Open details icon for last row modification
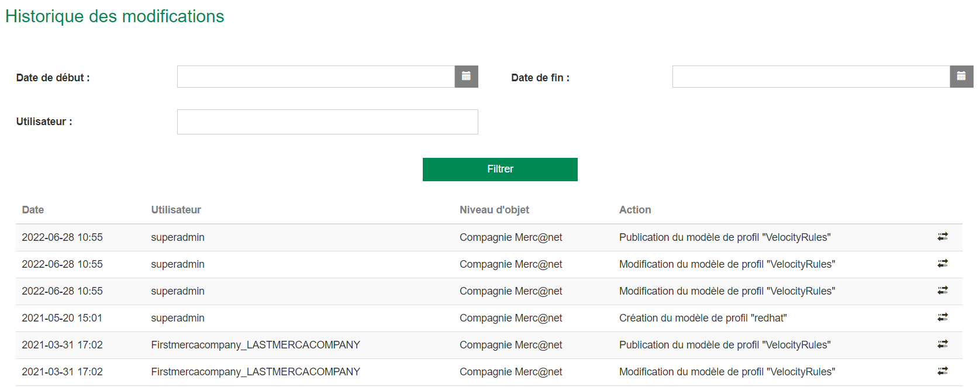Viewport: 980px width, 387px height. coord(942,371)
